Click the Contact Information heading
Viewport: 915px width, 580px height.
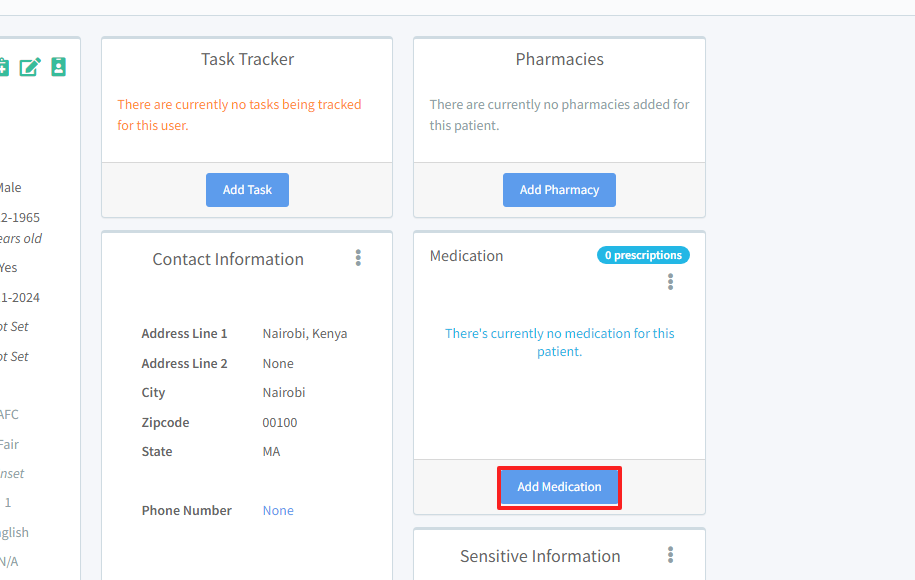pos(228,259)
